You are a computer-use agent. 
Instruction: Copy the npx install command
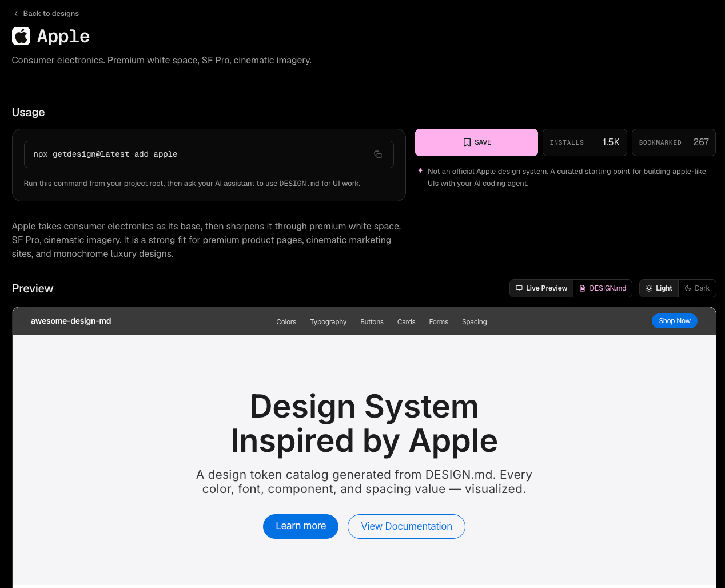(378, 154)
